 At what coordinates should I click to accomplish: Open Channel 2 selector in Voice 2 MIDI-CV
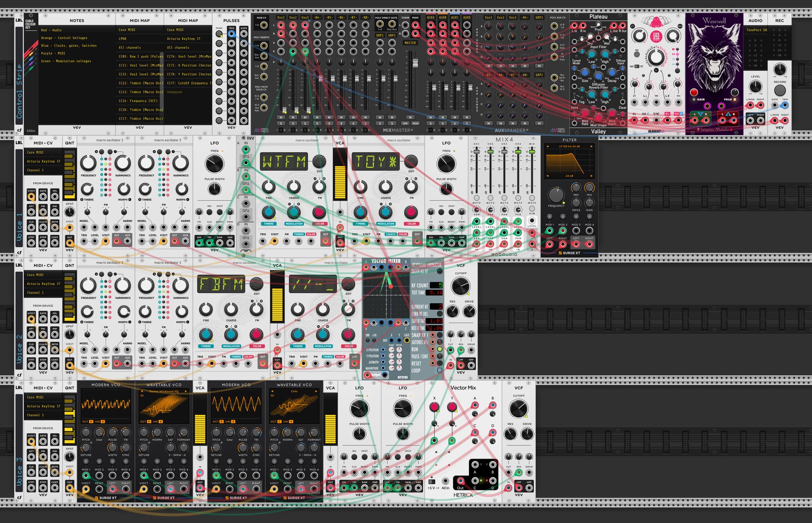(43, 292)
